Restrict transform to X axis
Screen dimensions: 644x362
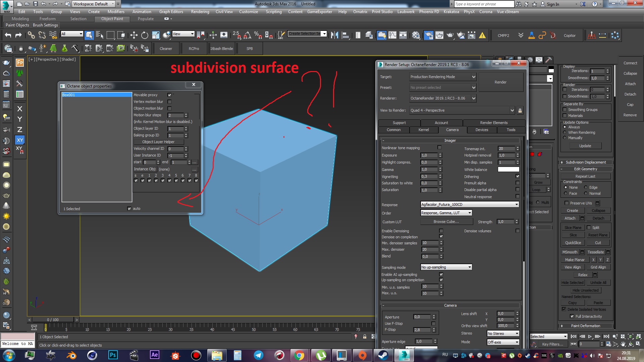coord(20,109)
